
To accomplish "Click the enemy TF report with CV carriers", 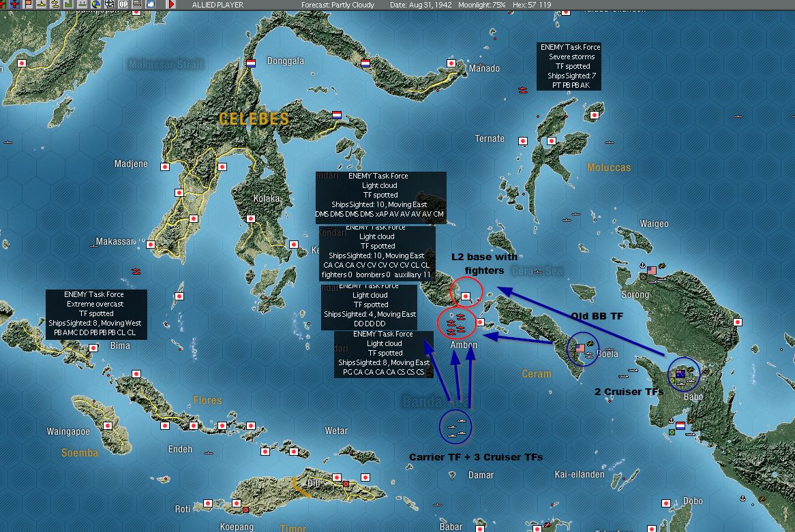I will click(377, 253).
